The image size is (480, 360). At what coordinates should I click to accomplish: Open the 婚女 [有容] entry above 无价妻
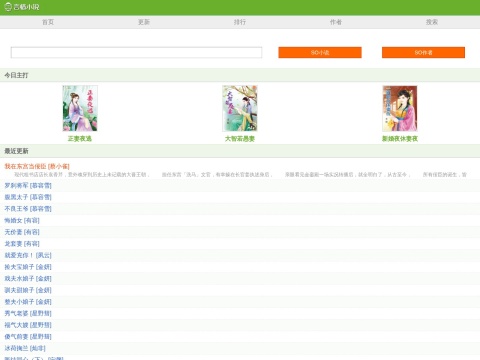pos(22,220)
